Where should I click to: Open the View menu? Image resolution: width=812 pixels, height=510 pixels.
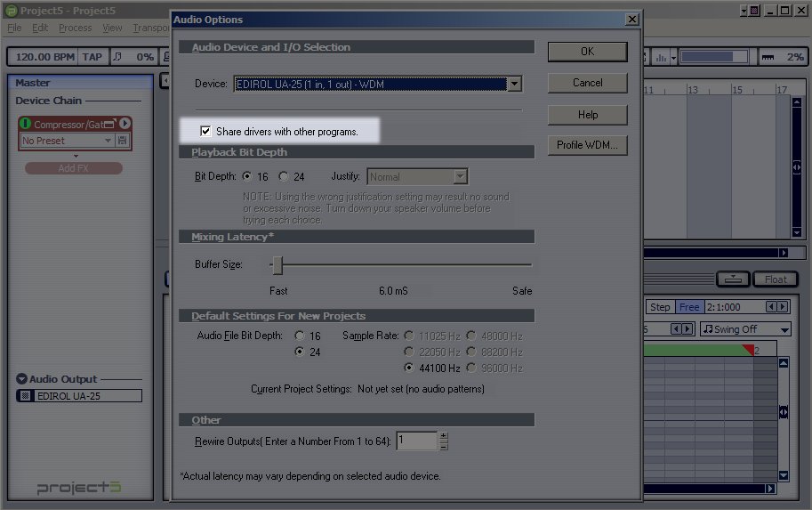(112, 28)
